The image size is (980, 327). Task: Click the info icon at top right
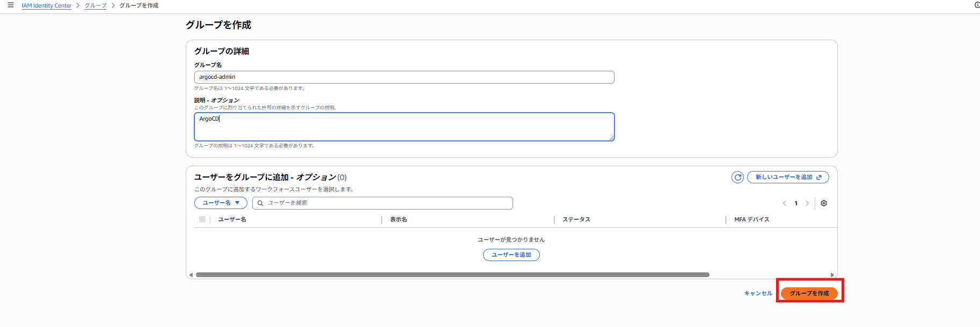point(977,5)
